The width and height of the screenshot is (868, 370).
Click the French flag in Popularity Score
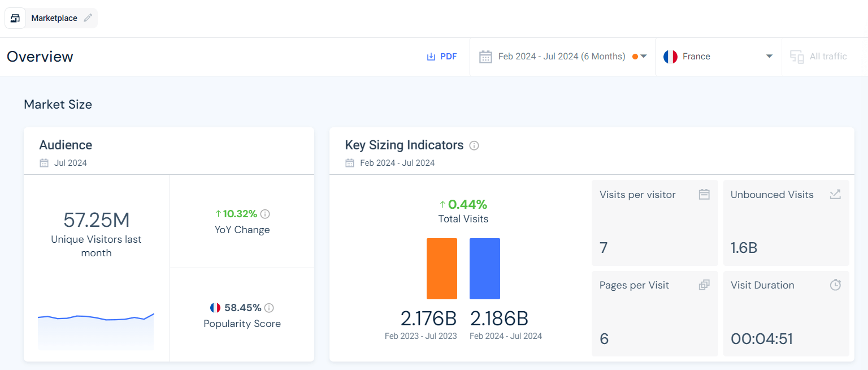[215, 308]
